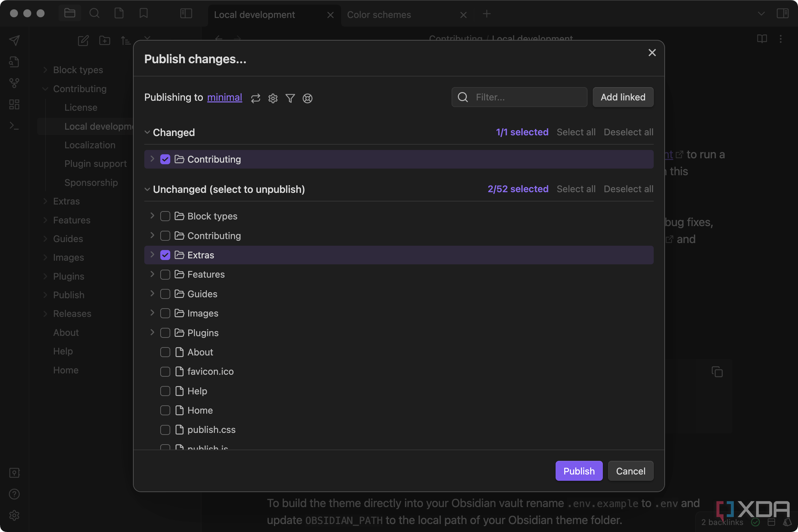798x532 pixels.
Task: Toggle the right sidebar icon
Action: (x=782, y=13)
